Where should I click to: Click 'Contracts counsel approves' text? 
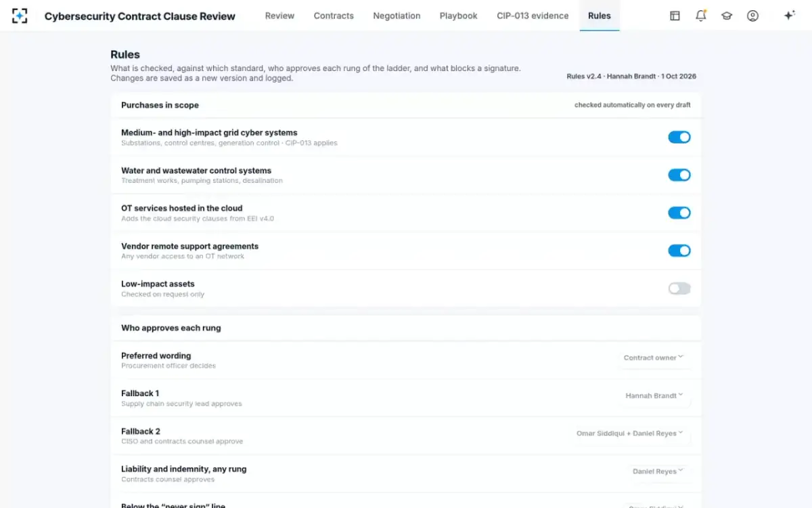tap(168, 480)
